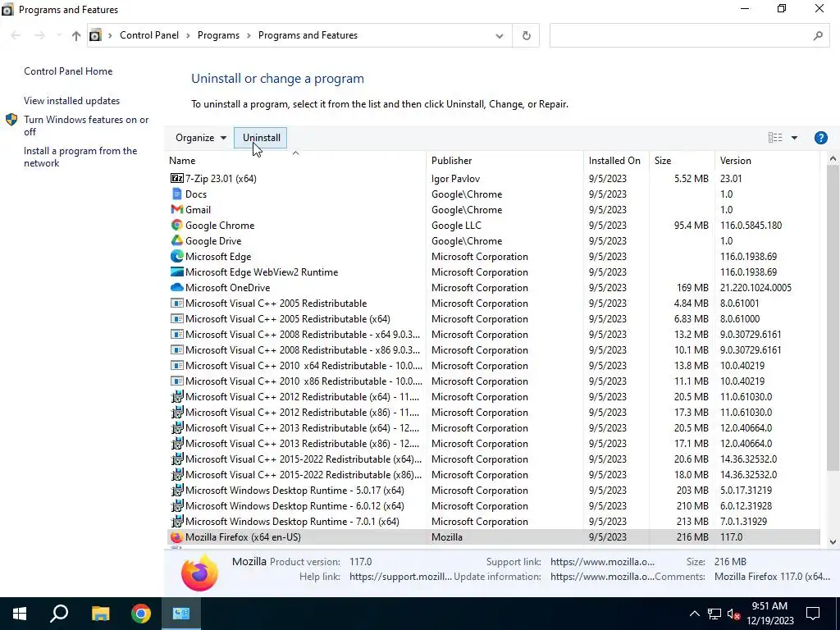Open View installed updates link

(x=72, y=101)
